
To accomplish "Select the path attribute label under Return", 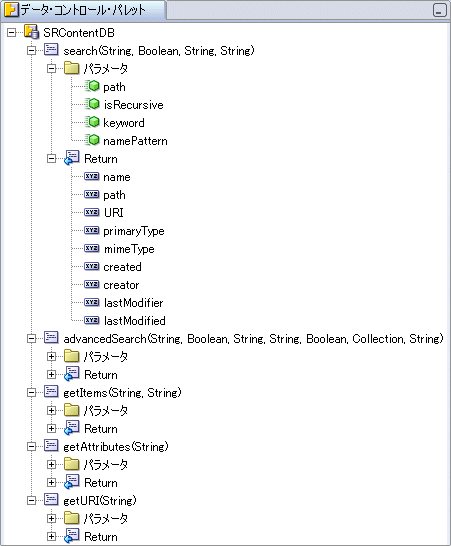I will [x=114, y=195].
